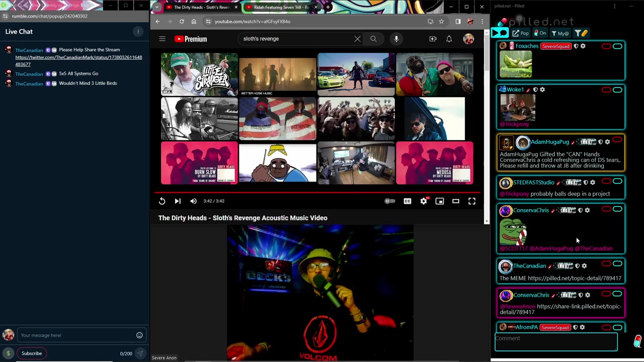Close The Dirty Heads tab
Image resolution: width=644 pixels, height=362 pixels.
tap(236, 7)
